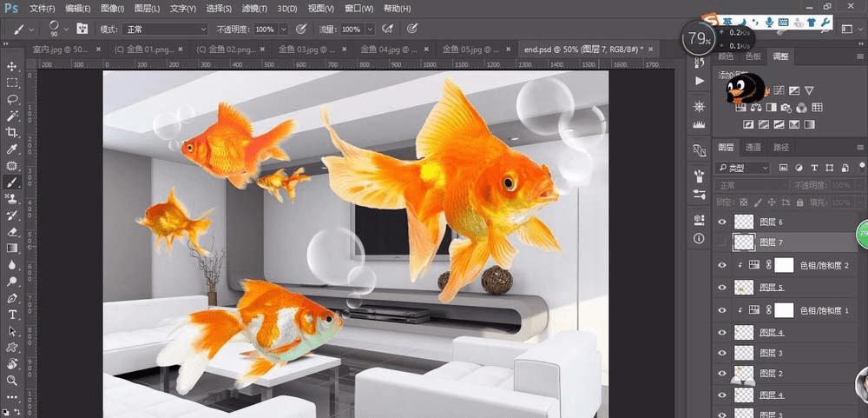Select the 色相/饱和度 1 layer mask thumbnail
The image size is (868, 418).
click(785, 309)
